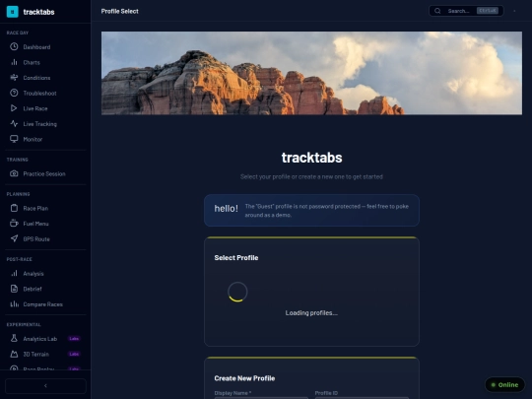Click the Loading profiles... text

pos(311,313)
